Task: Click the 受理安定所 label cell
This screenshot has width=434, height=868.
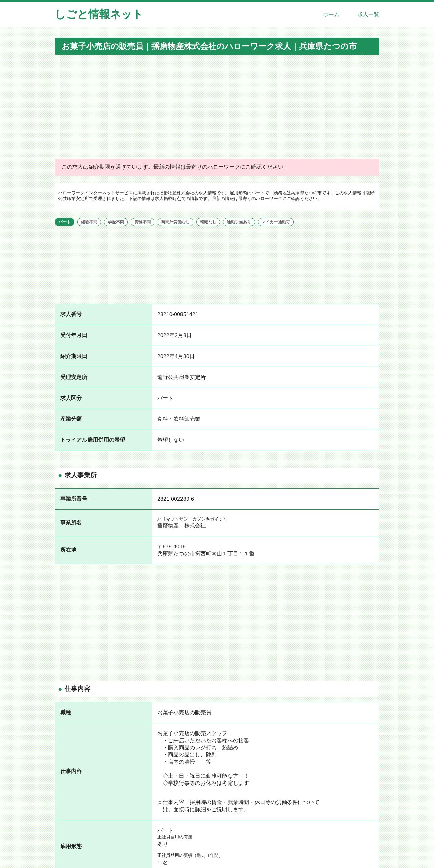Action: pos(103,378)
